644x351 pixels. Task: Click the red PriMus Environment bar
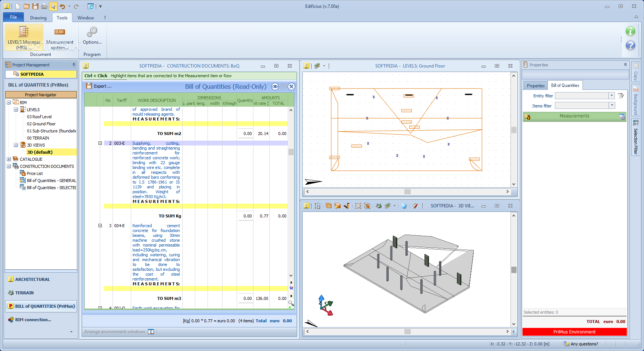coord(574,332)
